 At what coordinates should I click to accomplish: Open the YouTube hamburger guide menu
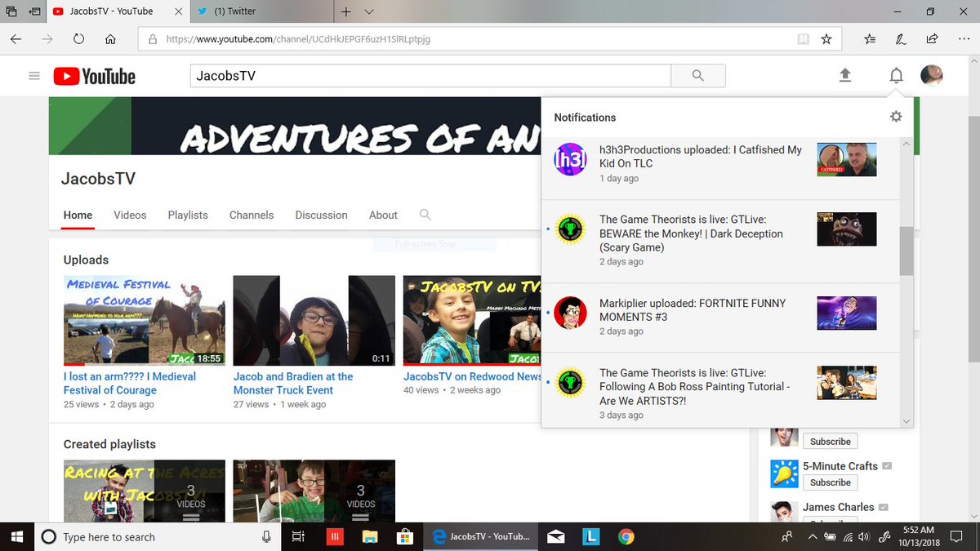(33, 76)
